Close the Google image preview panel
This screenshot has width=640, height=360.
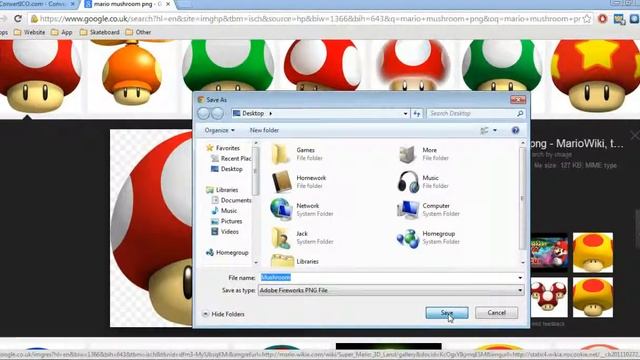pos(635,135)
